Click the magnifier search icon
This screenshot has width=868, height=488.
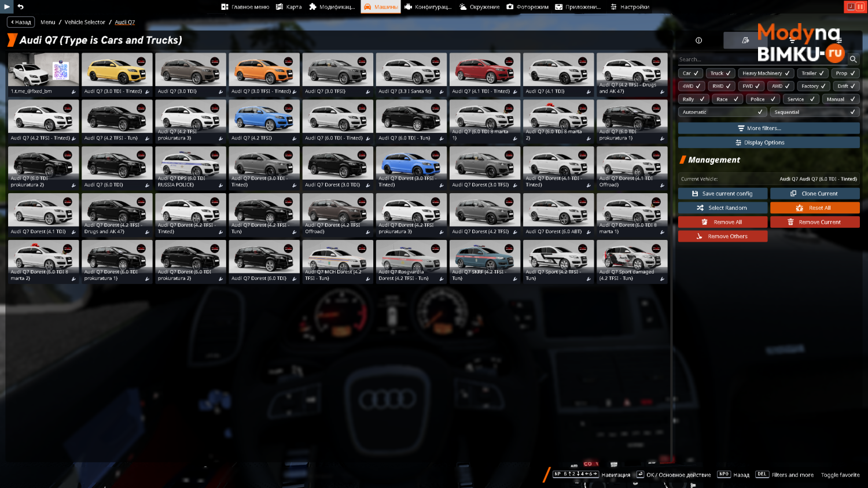[853, 59]
